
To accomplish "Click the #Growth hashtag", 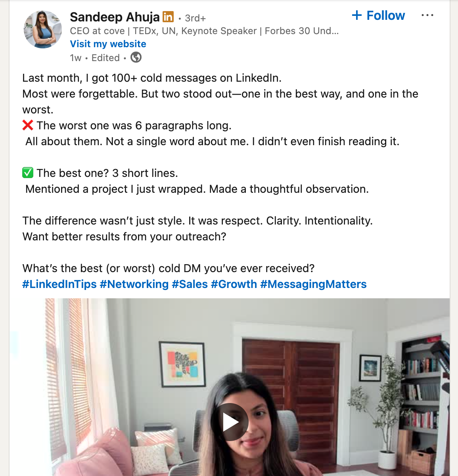I will pos(235,284).
